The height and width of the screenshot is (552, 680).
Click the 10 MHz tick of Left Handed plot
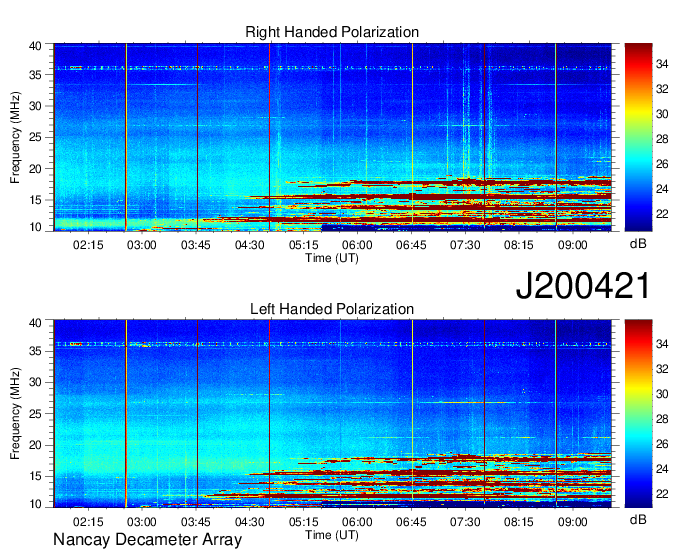35,504
